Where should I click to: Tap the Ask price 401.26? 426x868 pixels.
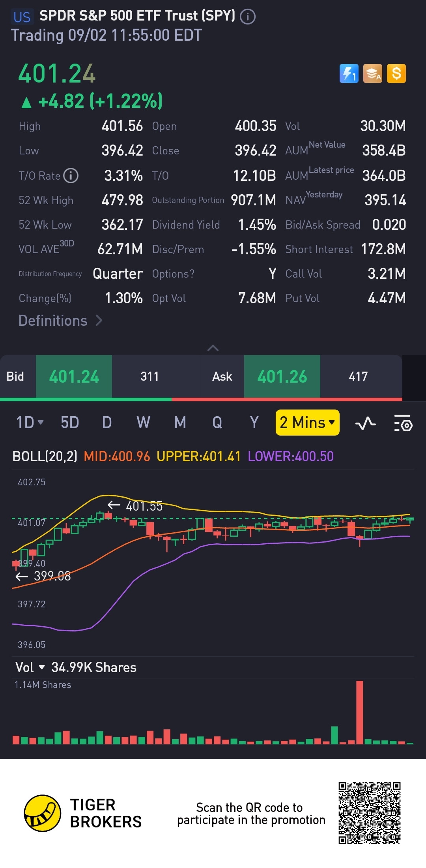point(282,376)
